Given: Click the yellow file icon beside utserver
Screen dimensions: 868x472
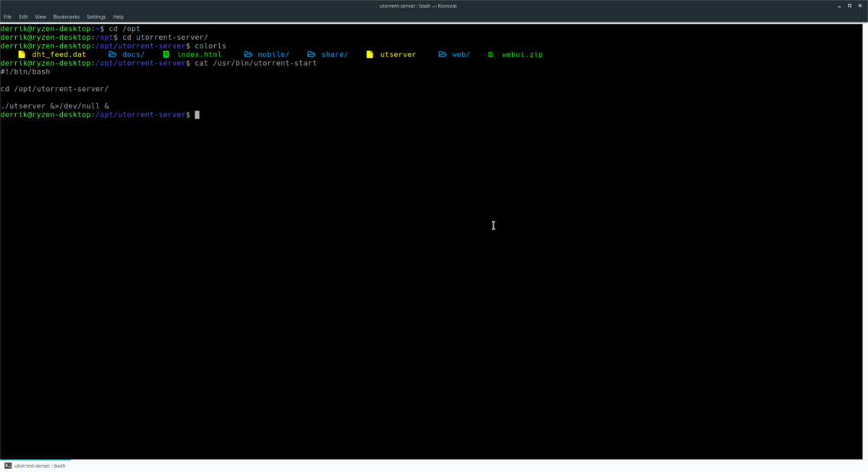Looking at the screenshot, I should click(x=370, y=54).
